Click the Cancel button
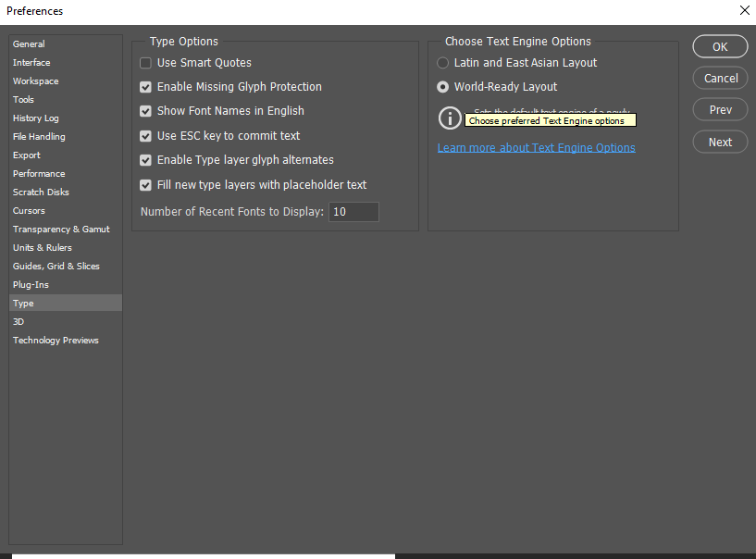The image size is (756, 559). (x=720, y=78)
